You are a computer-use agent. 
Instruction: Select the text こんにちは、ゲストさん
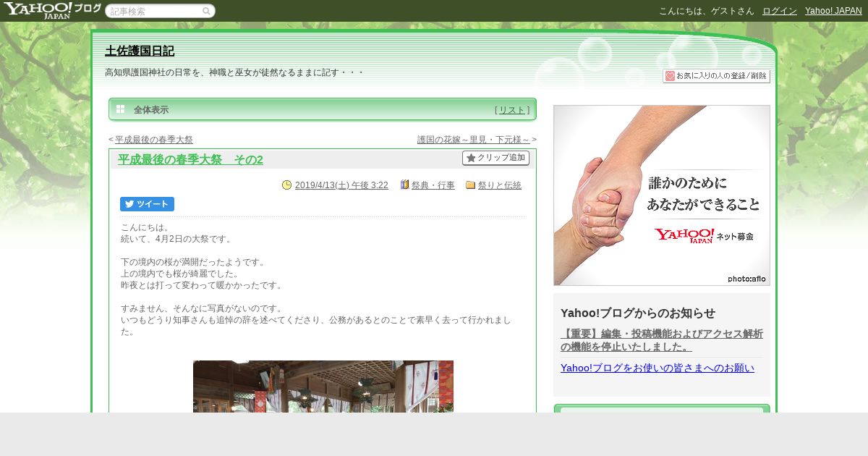(x=707, y=11)
